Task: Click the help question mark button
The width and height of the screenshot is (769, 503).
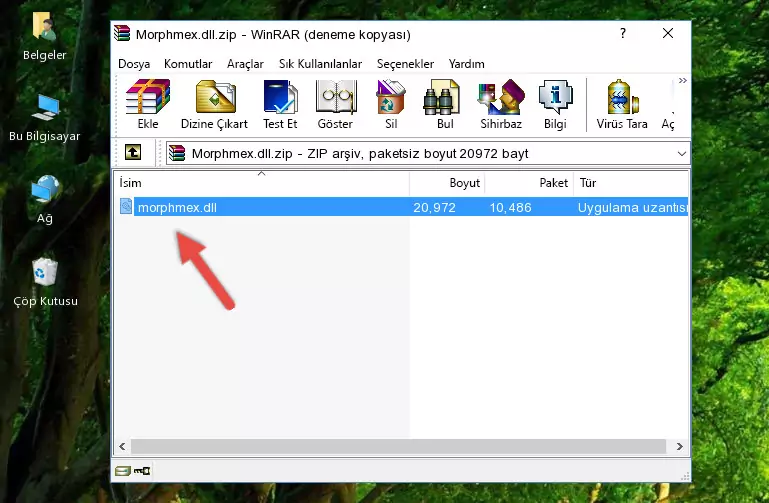Action: coord(622,33)
